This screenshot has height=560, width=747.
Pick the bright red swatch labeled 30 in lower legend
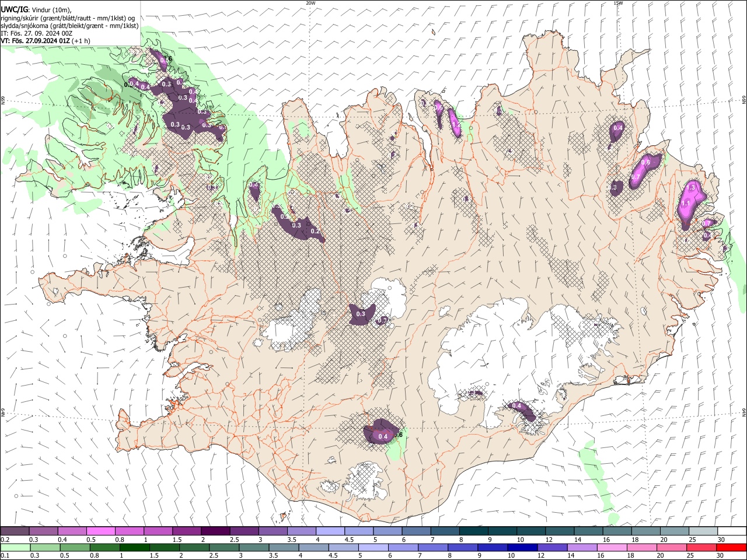pos(731,547)
